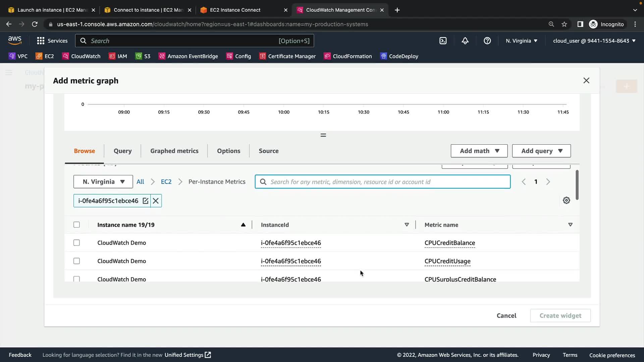Toggle the select-all metrics checkbox
This screenshot has width=644, height=362.
click(x=76, y=225)
